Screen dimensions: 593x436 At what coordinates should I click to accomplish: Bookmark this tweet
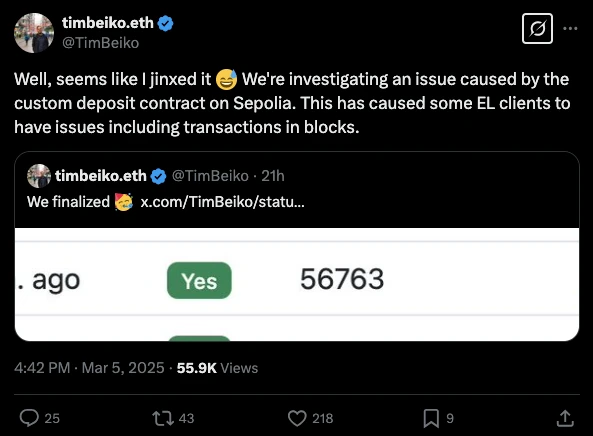pyautogui.click(x=431, y=418)
